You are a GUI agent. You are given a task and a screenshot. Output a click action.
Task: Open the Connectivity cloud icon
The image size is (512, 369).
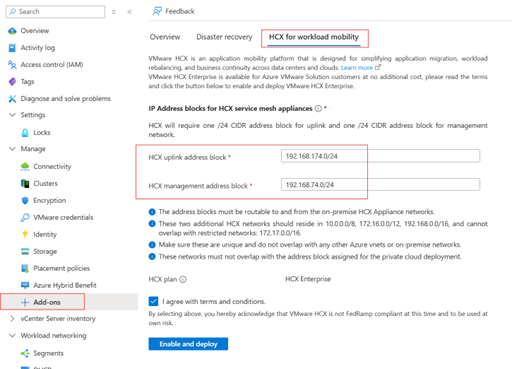(x=25, y=166)
